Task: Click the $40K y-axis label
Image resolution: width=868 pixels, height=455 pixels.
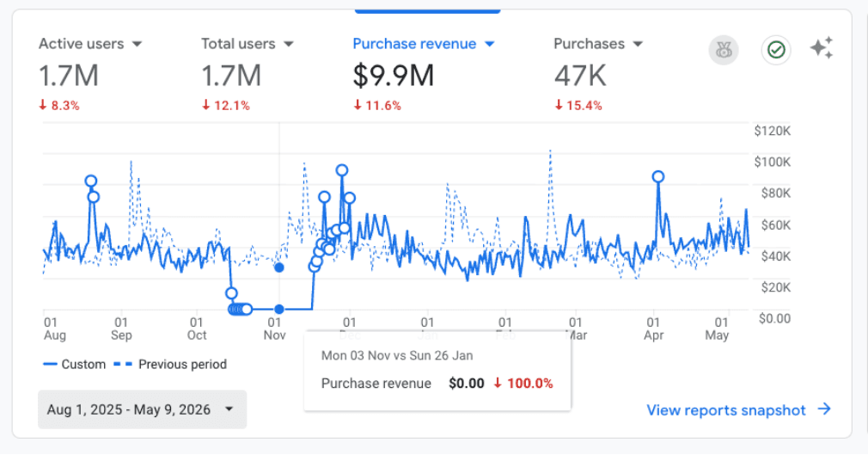Action: (x=775, y=255)
